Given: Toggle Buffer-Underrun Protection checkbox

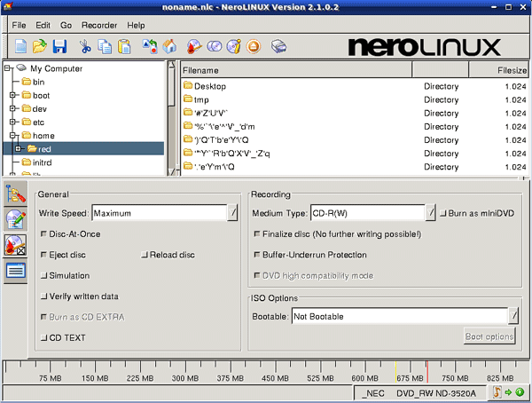Looking at the screenshot, I should coord(257,255).
